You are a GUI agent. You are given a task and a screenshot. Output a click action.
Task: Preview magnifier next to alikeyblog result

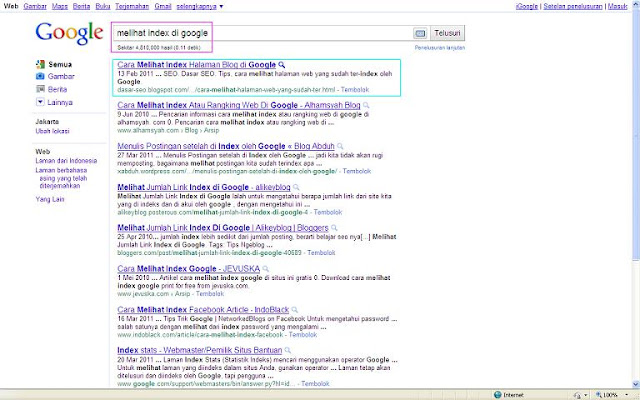pyautogui.click(x=296, y=187)
